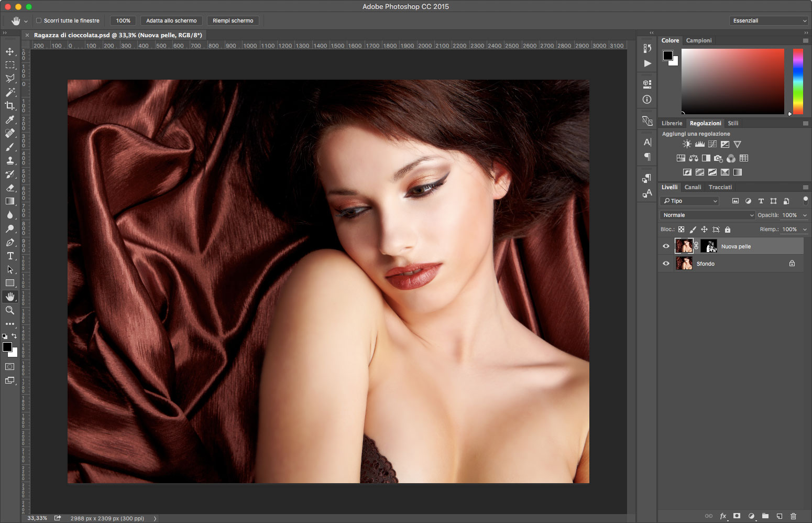Click the 100% zoom button
Screen dimensions: 812x523
point(123,20)
